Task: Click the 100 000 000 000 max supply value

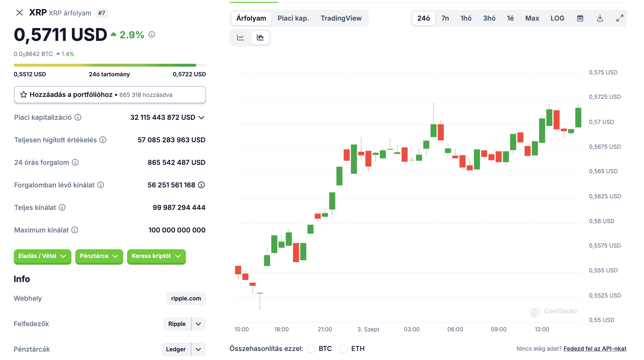Action: pos(177,230)
